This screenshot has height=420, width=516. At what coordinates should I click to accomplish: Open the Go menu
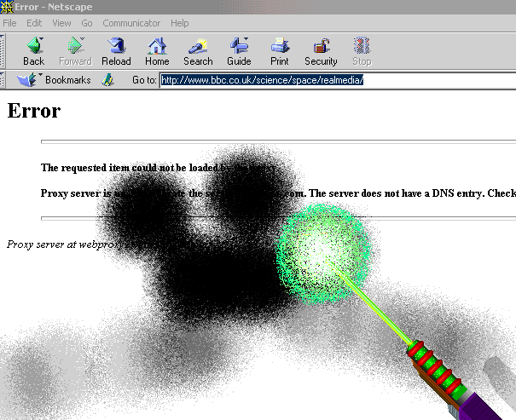(x=87, y=23)
